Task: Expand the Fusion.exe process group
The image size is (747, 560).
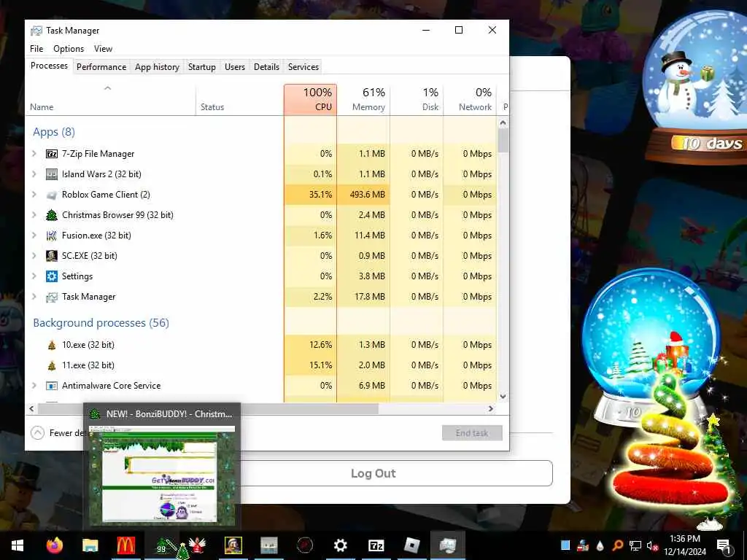Action: [34, 236]
